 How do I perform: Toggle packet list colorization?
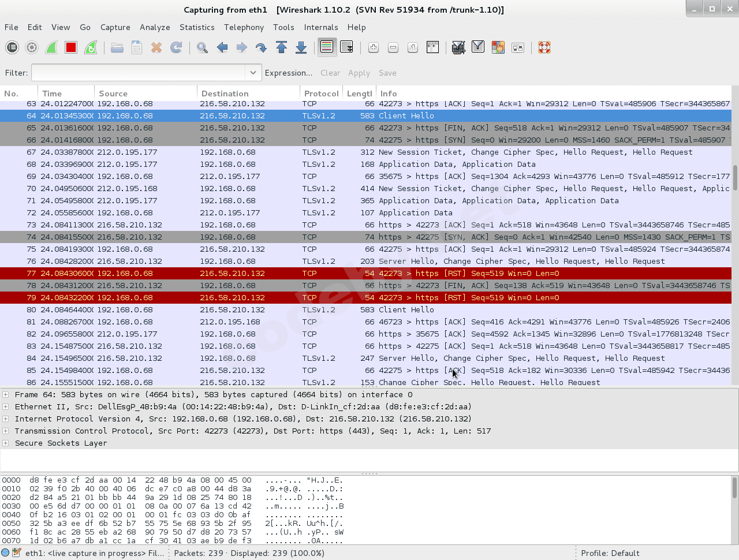[327, 47]
